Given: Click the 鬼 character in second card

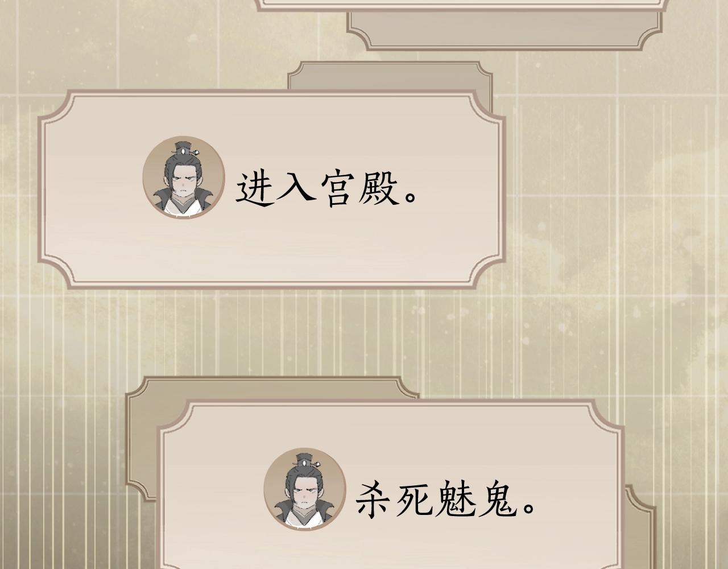Looking at the screenshot, I should pyautogui.click(x=497, y=500).
